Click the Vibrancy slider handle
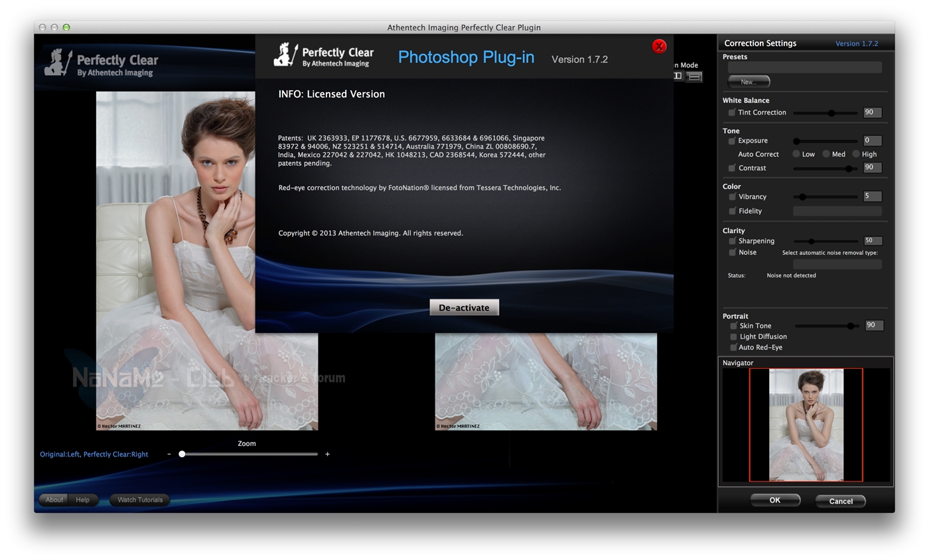929x560 pixels. pos(802,197)
